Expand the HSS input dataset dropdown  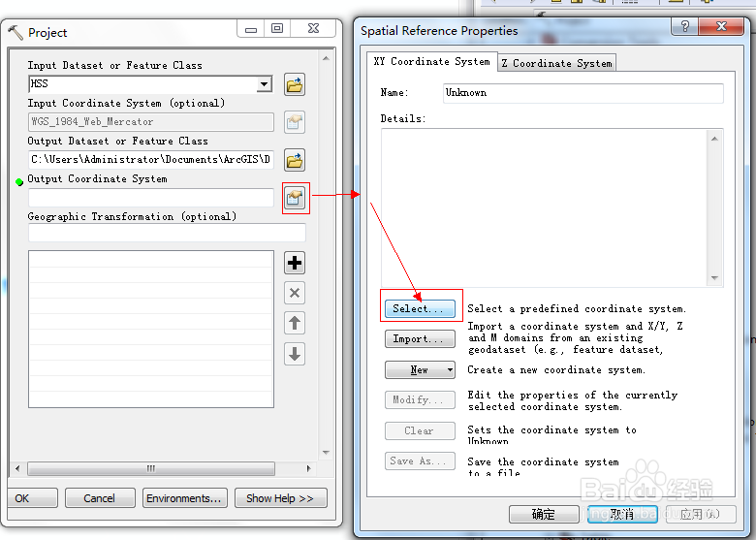pos(264,84)
